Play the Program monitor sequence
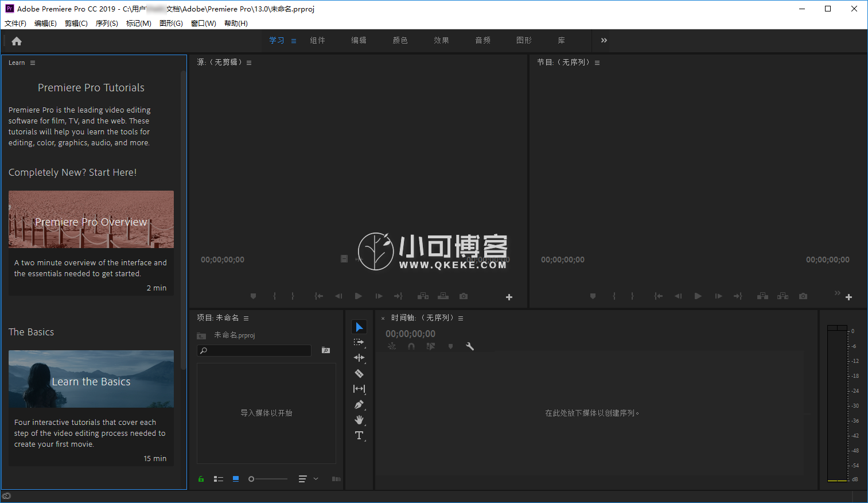The width and height of the screenshot is (868, 503). tap(698, 296)
